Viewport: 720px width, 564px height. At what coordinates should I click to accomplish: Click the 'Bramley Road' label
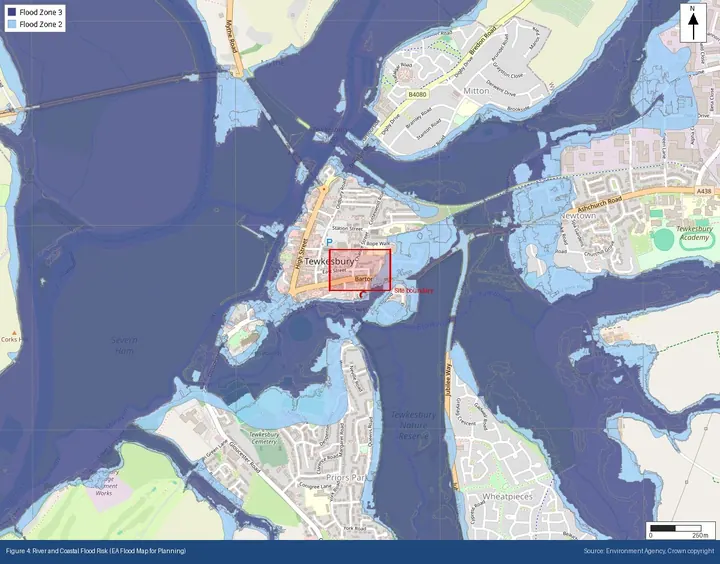pyautogui.click(x=420, y=119)
